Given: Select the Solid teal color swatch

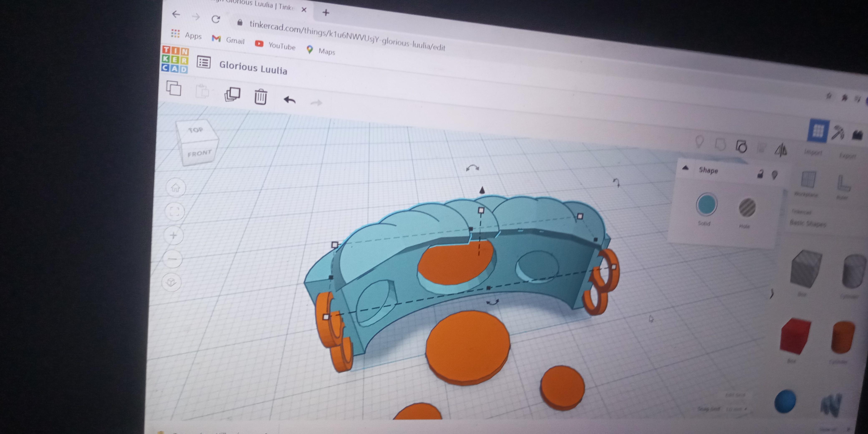Looking at the screenshot, I should click(706, 204).
